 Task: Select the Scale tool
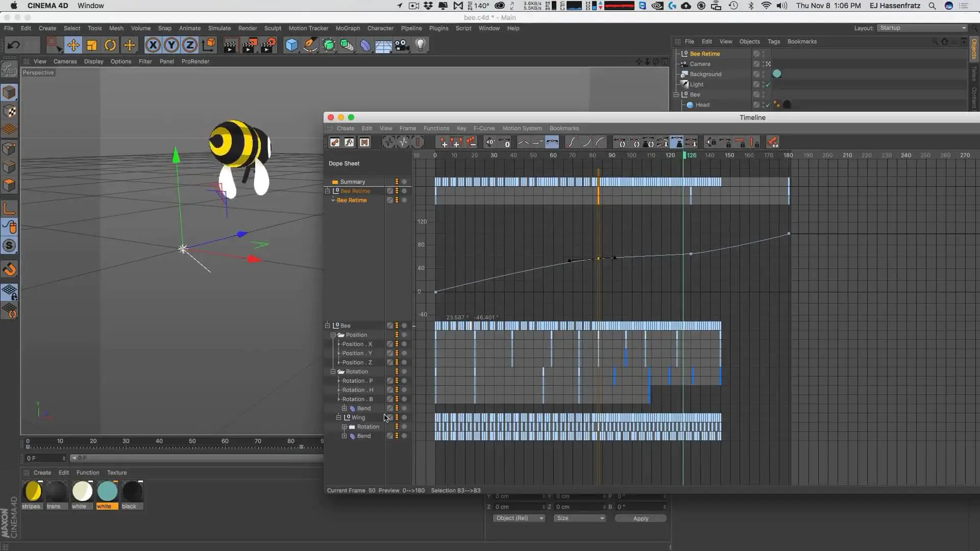point(92,45)
